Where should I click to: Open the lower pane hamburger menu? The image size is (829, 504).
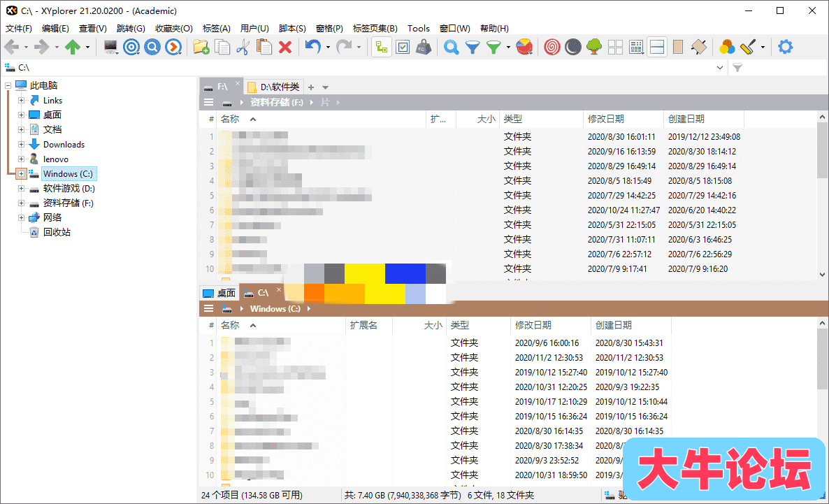click(209, 309)
